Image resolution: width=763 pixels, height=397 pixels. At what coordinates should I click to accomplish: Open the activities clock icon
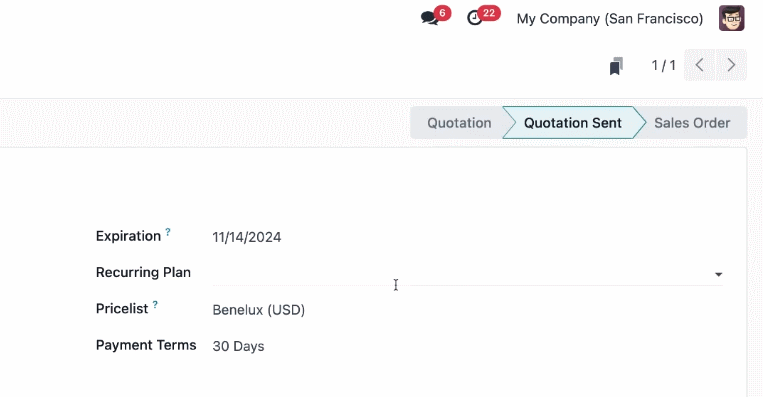coord(474,18)
